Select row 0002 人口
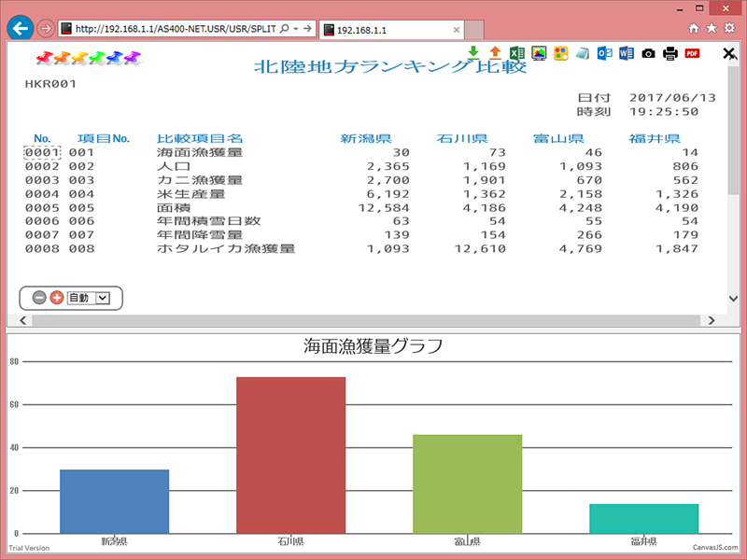 click(x=361, y=166)
